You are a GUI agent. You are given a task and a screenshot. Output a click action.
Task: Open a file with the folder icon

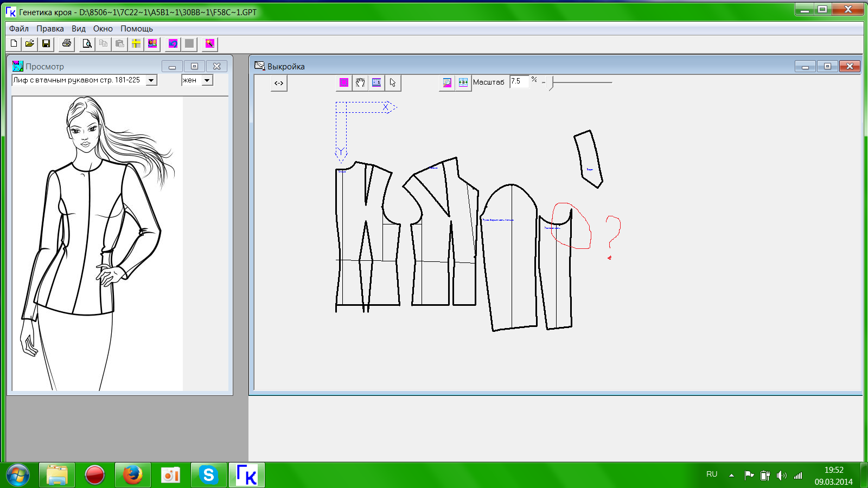click(30, 43)
